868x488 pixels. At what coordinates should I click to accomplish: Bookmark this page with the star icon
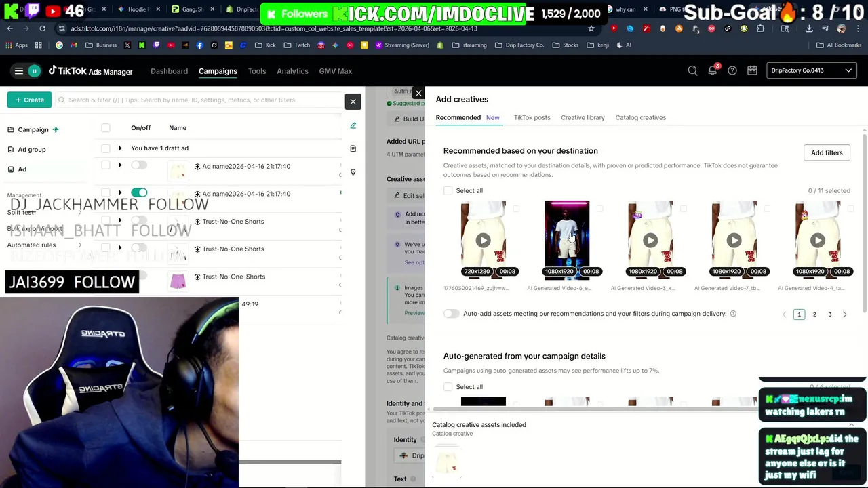click(x=591, y=28)
